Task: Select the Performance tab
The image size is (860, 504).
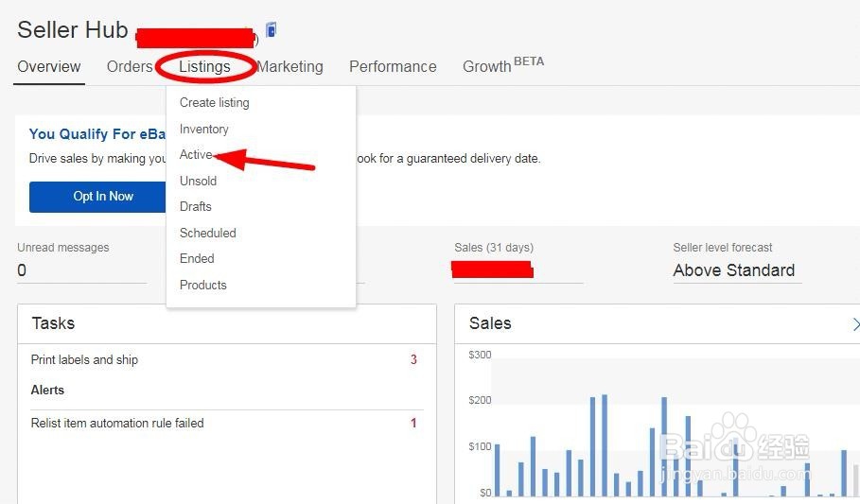Action: pyautogui.click(x=393, y=67)
